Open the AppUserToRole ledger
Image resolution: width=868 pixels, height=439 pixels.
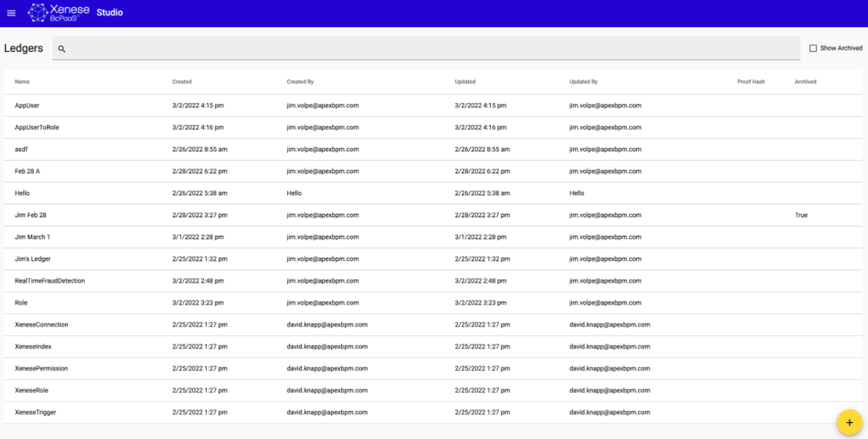pyautogui.click(x=37, y=127)
